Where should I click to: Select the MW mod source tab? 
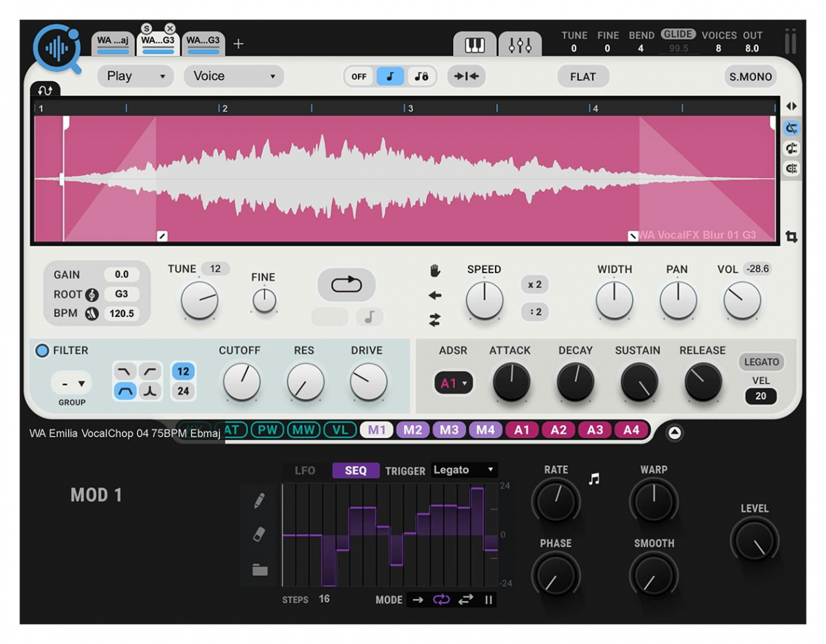tap(304, 430)
